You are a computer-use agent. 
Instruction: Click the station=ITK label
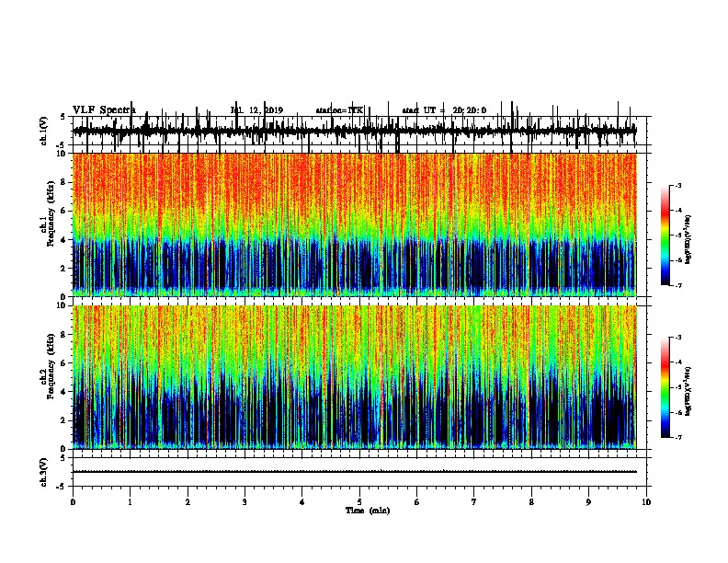click(339, 110)
